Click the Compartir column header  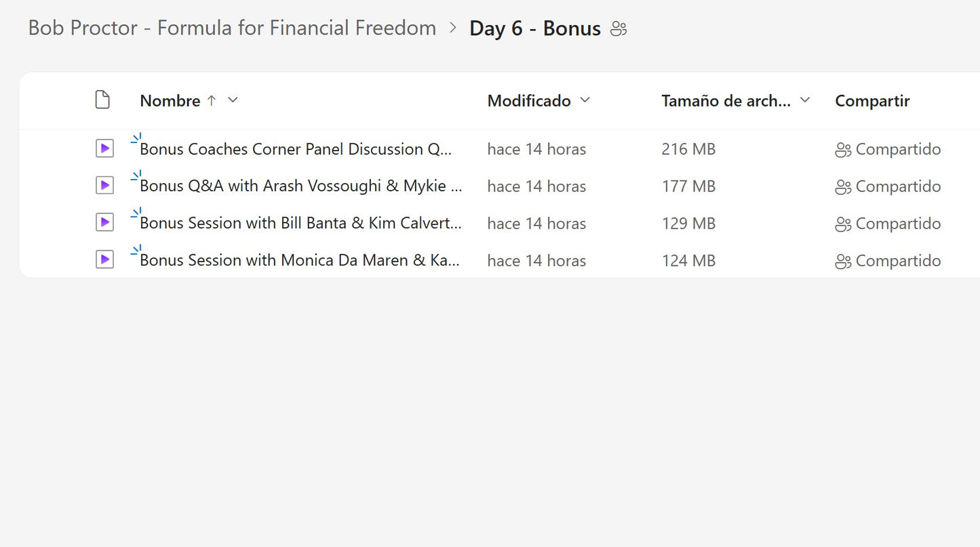[872, 101]
